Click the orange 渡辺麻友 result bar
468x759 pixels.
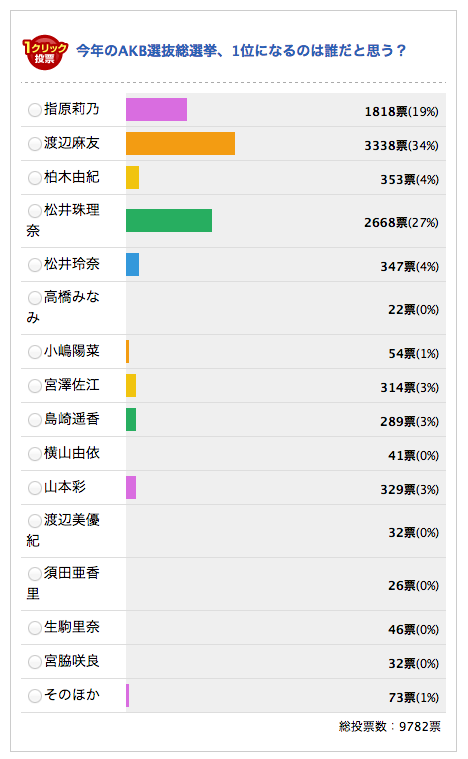[181, 143]
